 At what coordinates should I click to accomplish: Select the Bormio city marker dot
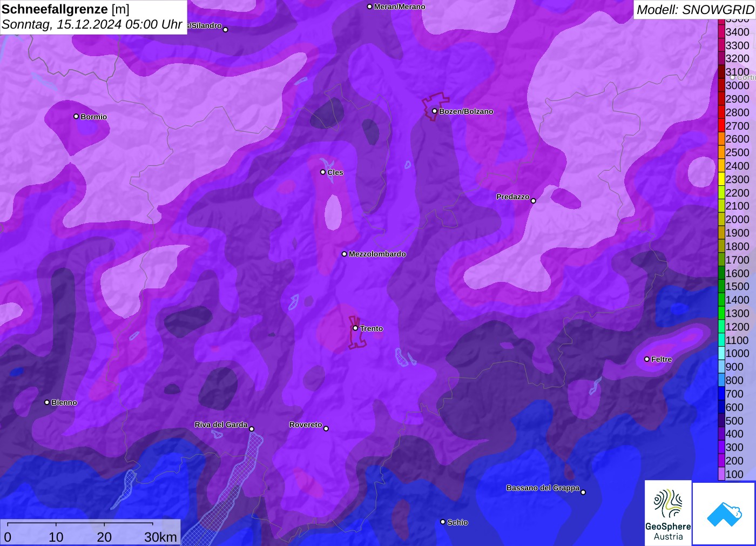click(x=76, y=117)
